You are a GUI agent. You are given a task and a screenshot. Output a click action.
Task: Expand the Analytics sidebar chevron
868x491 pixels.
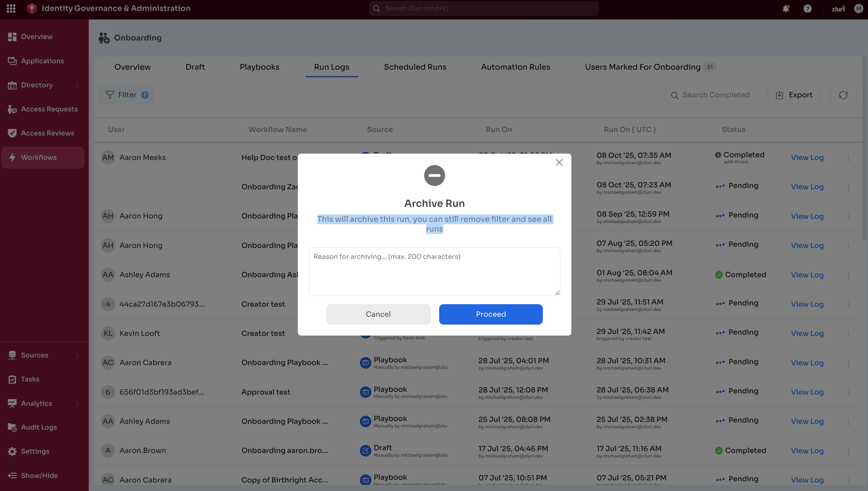click(77, 403)
